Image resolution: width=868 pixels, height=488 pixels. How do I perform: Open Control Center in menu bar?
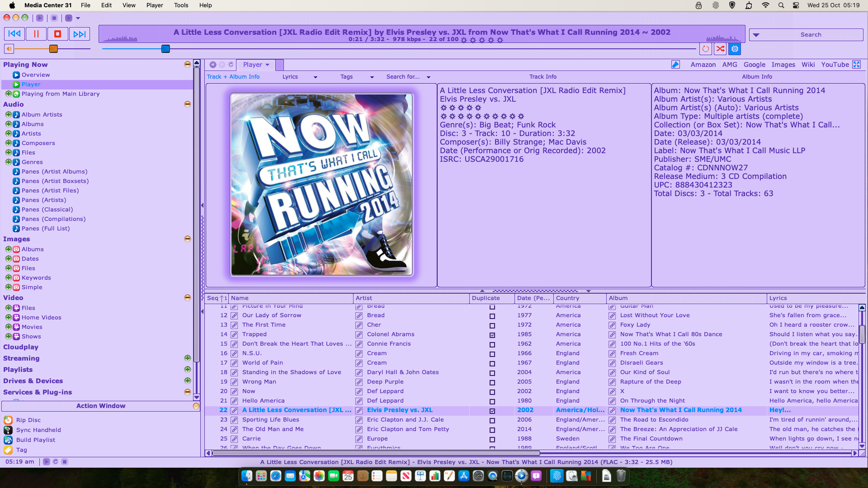pos(796,5)
